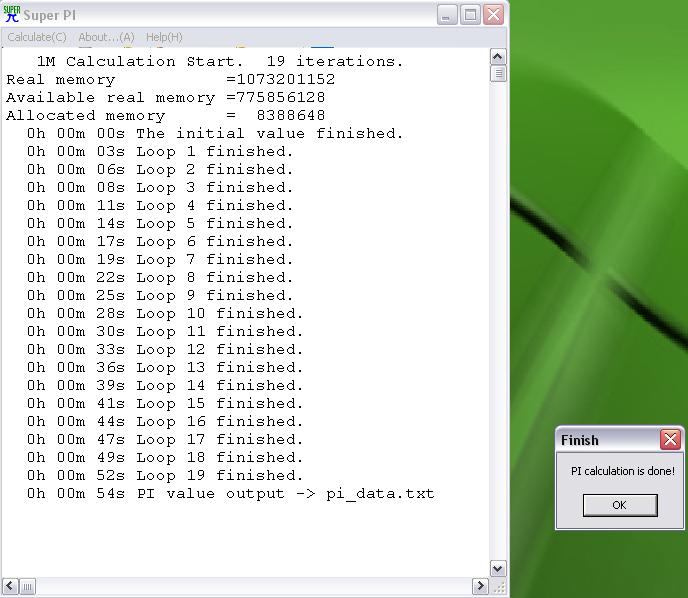Click the horizontal scrollbar right arrow
This screenshot has width=688, height=598.
pyautogui.click(x=480, y=586)
